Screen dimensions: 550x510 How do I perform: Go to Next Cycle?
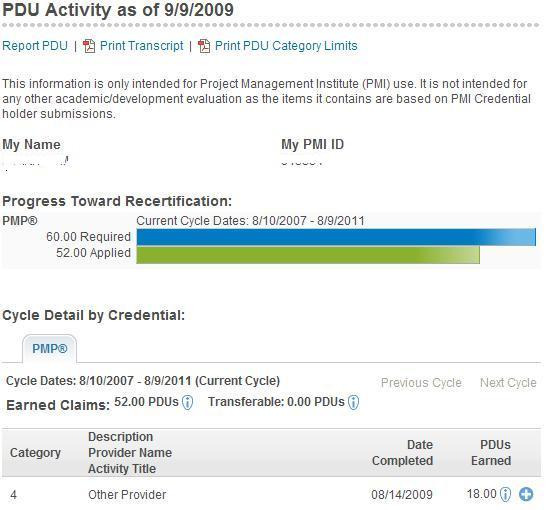(x=508, y=383)
